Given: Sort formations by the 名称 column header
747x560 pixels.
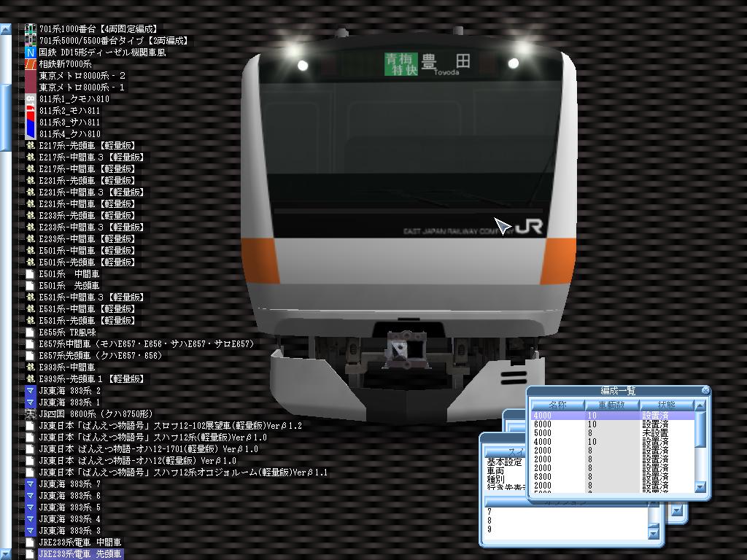Looking at the screenshot, I should pyautogui.click(x=557, y=405).
